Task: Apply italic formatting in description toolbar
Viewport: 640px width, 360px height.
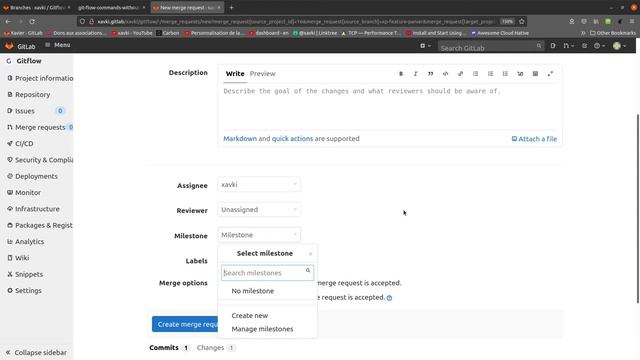Action: coord(416,74)
